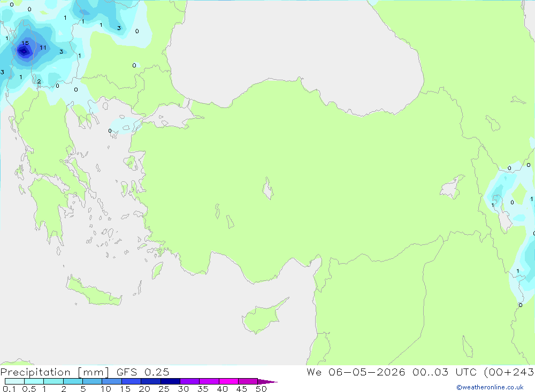Image resolution: width=535 pixels, height=392 pixels.
Task: Click the legend scale label '10'
Action: 106,389
